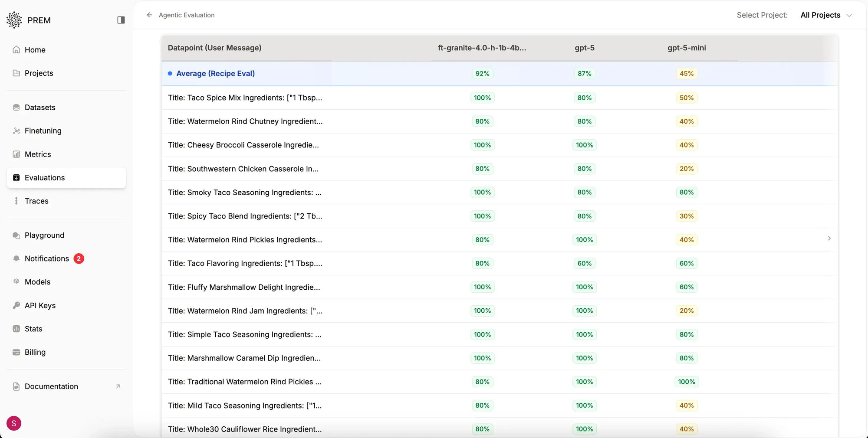Click the back arrow beside Agentic Evaluation
The width and height of the screenshot is (868, 438).
[149, 15]
